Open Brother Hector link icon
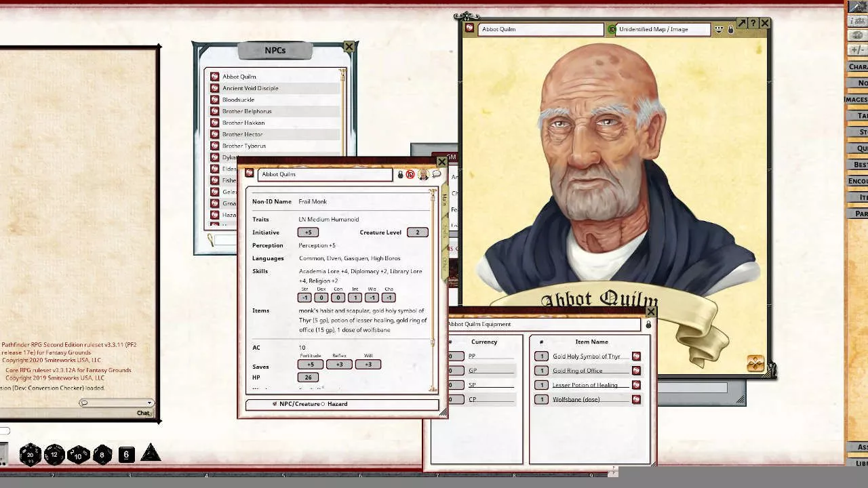 (214, 134)
